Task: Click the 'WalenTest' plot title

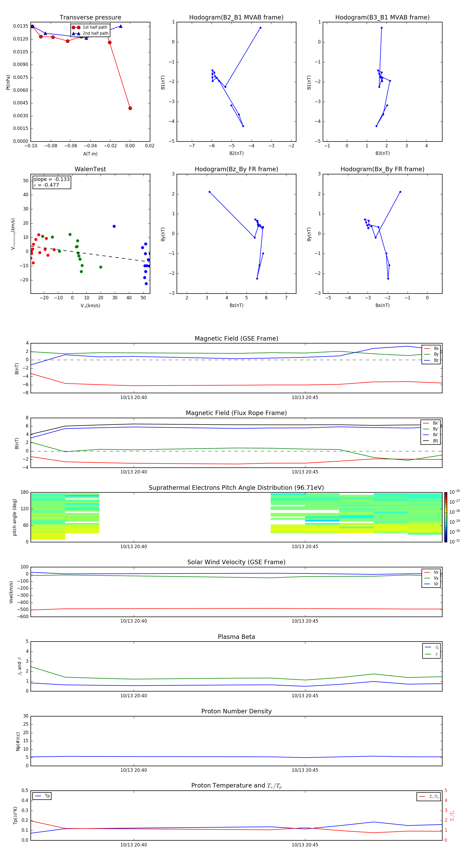Action: tap(90, 169)
